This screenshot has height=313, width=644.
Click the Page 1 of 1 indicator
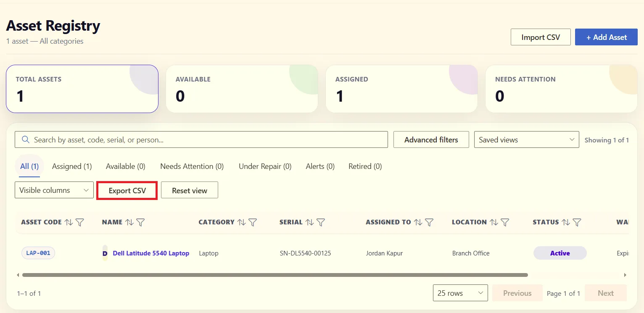(x=563, y=293)
